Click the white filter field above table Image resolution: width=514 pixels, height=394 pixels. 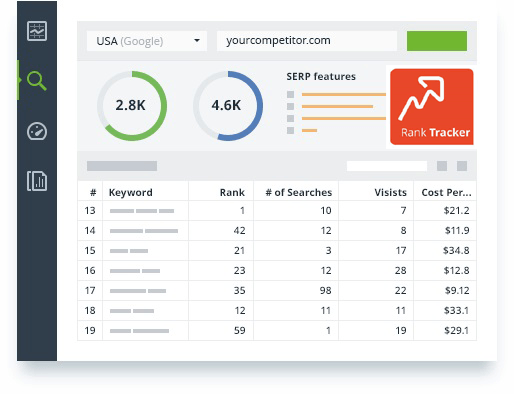point(387,166)
